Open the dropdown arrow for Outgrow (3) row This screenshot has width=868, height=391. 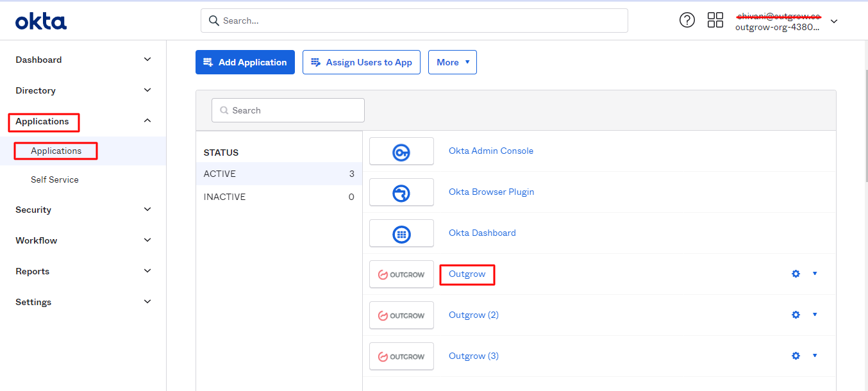click(815, 356)
